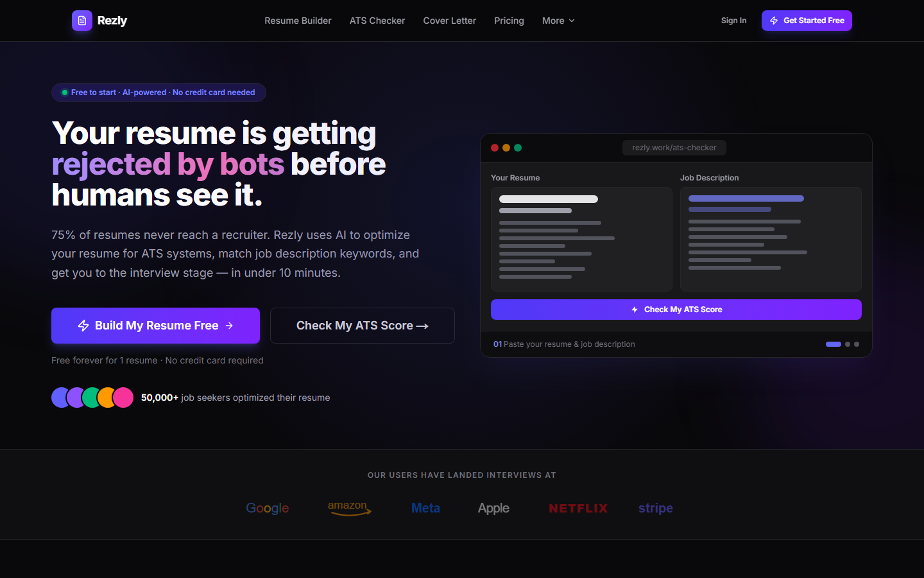Click the Job Description preview panel
The image size is (924, 578).
(771, 239)
